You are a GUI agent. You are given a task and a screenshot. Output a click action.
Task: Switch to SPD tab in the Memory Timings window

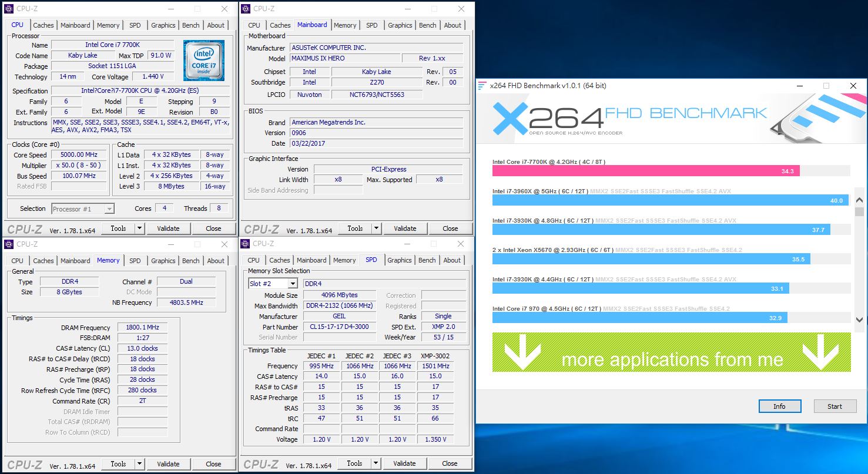(x=135, y=261)
